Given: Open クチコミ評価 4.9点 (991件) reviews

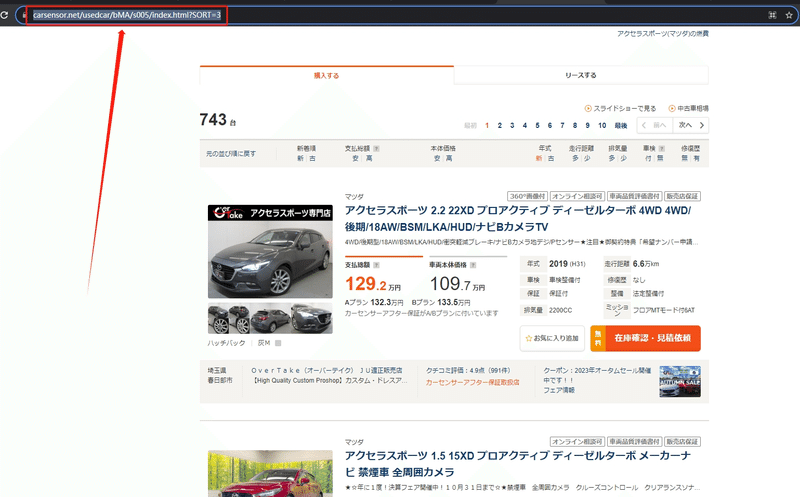Looking at the screenshot, I should click(x=468, y=370).
